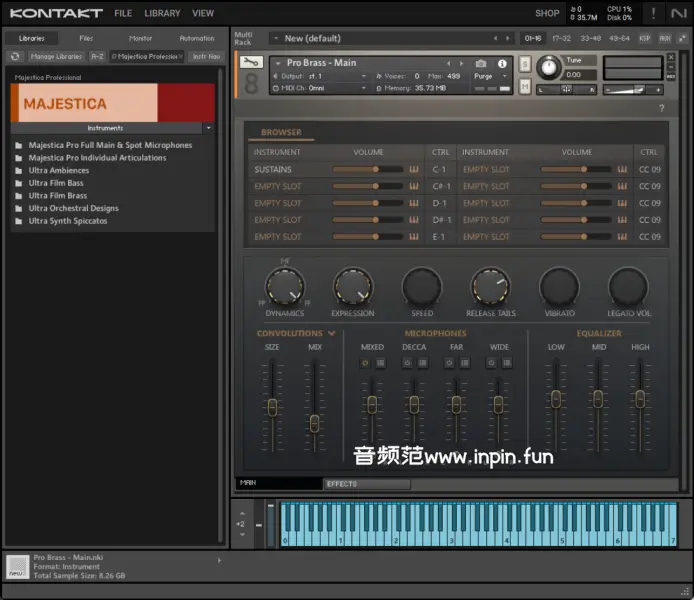
Task: Solo the Pro Brass instrument
Action: 525,64
